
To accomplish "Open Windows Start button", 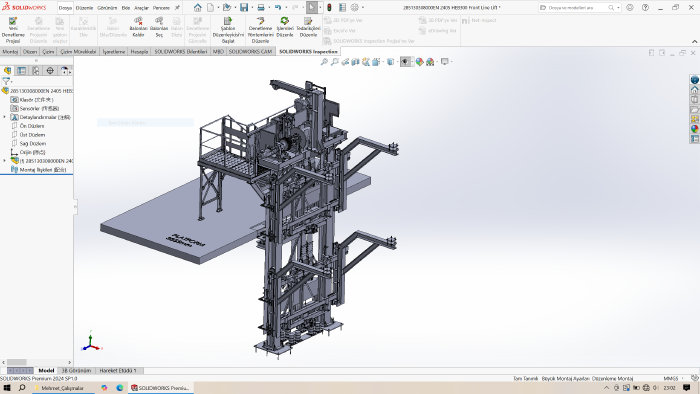I will 7,388.
